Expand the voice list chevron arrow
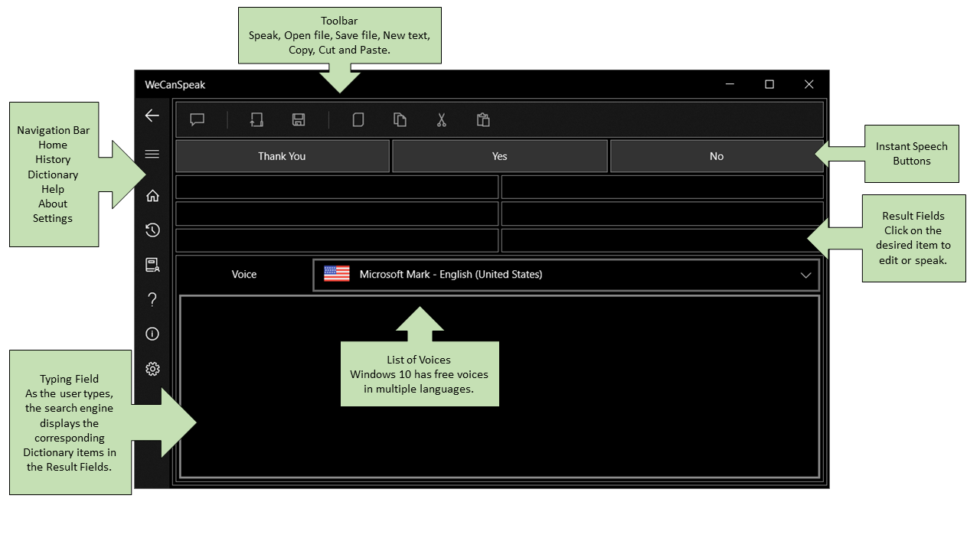Screen dimensions: 980x551 click(x=805, y=275)
